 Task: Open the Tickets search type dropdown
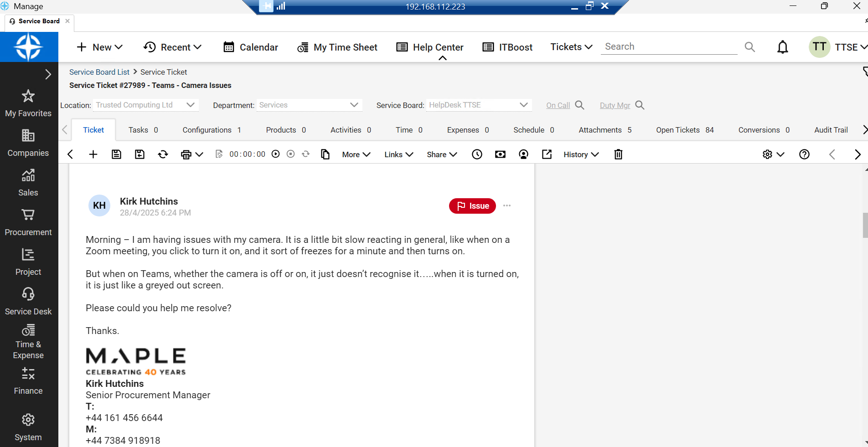(572, 46)
